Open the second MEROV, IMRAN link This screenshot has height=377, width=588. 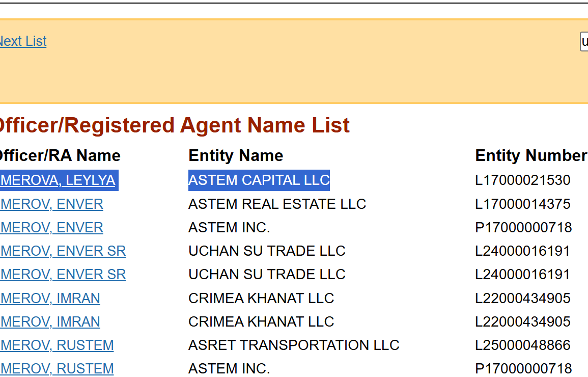tap(50, 322)
